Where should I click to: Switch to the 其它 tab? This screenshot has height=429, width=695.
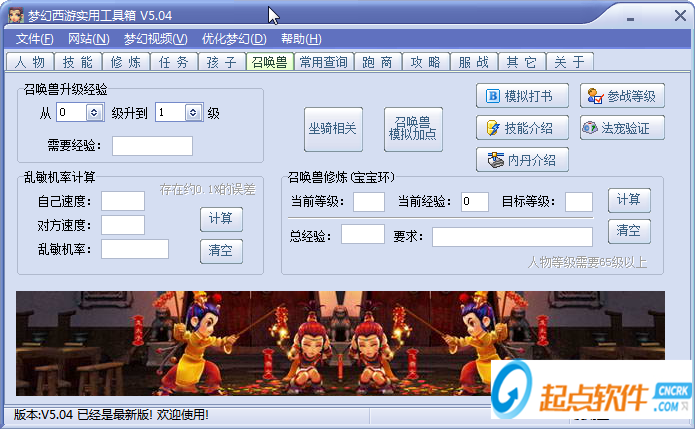[x=522, y=62]
